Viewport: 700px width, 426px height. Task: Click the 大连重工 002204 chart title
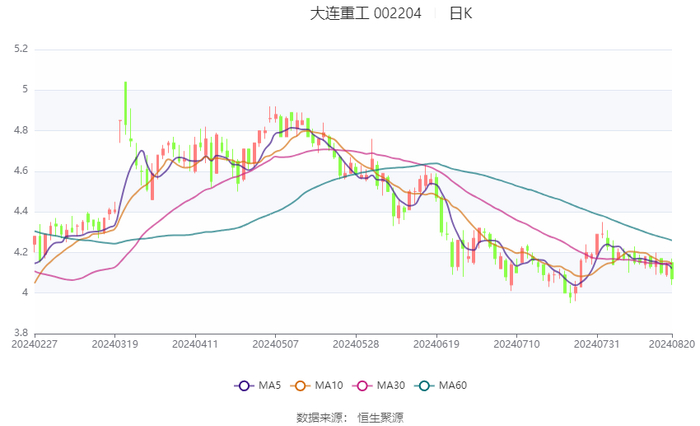366,14
